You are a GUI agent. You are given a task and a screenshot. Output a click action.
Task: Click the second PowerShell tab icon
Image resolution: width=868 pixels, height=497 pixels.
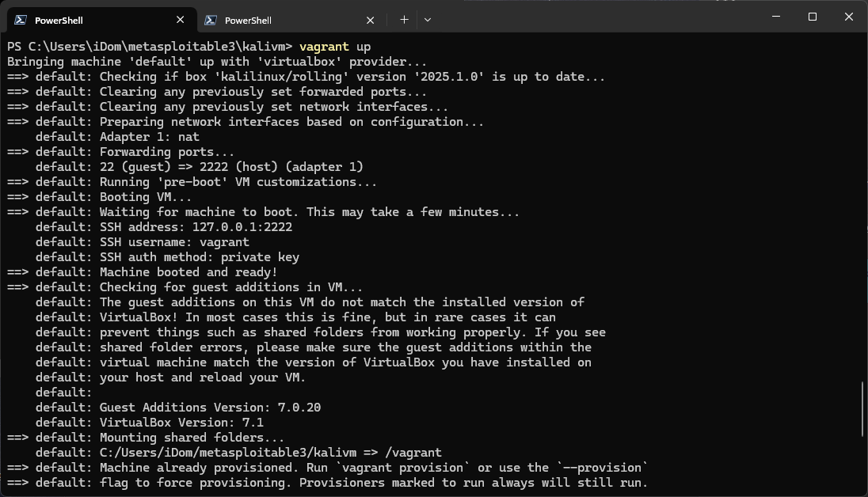point(211,20)
